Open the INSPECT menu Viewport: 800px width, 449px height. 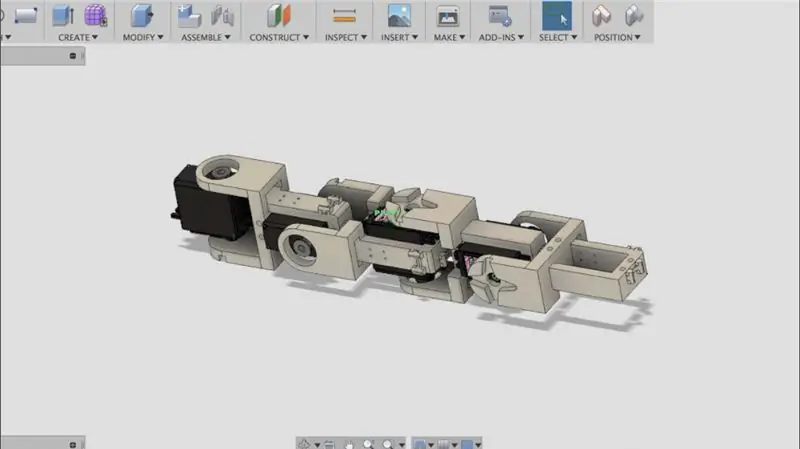point(345,37)
